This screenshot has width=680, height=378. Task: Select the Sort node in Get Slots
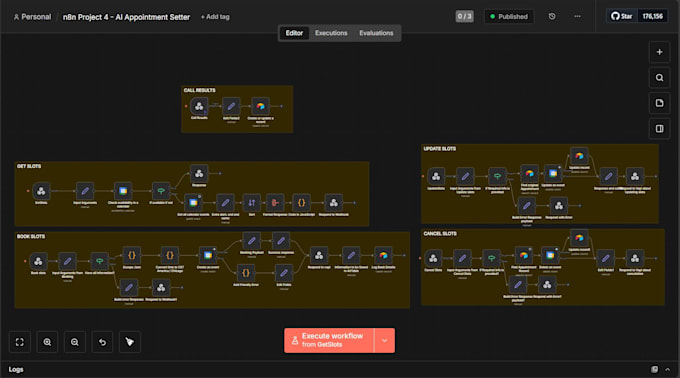pyautogui.click(x=252, y=202)
